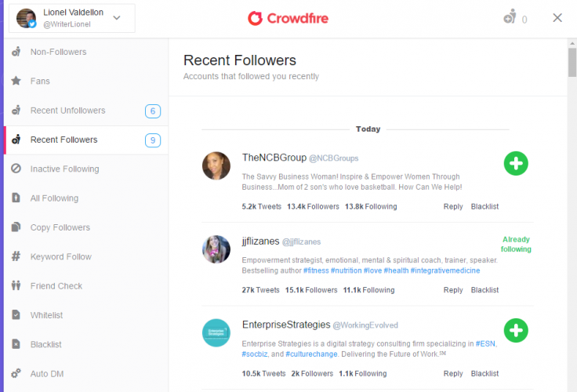Open Non-Followers menu item
Viewport: 577px width, 392px height.
[x=86, y=52]
